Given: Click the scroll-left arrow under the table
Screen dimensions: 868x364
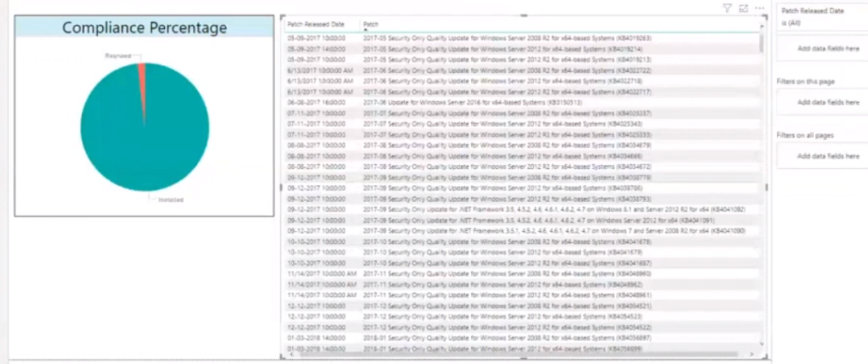Looking at the screenshot, I should tap(291, 354).
